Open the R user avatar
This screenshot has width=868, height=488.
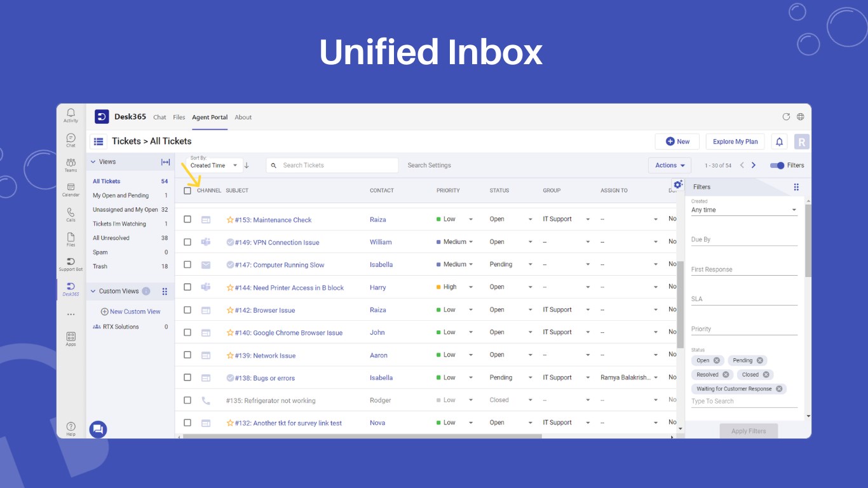click(802, 142)
